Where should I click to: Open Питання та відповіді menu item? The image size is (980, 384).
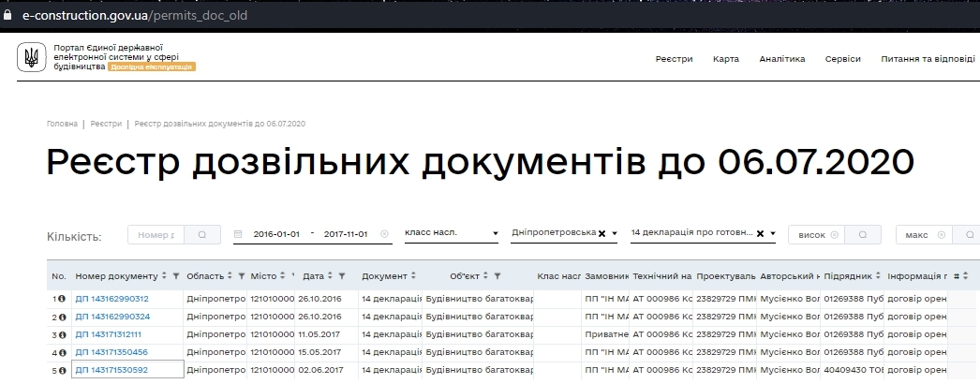[928, 59]
